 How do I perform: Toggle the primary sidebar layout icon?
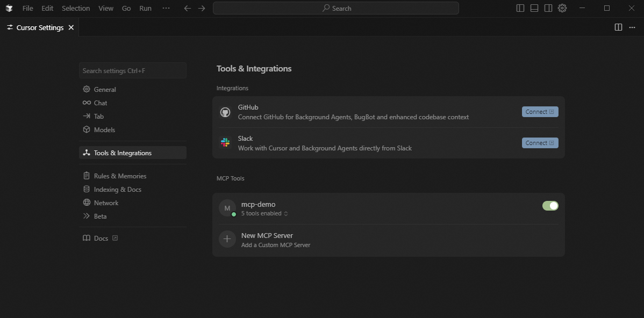pyautogui.click(x=520, y=8)
